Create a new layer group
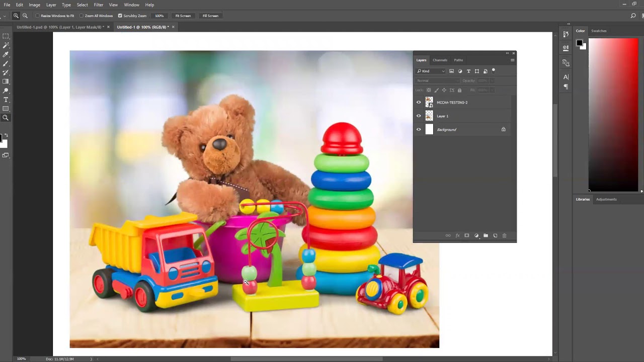The image size is (644, 362). [x=486, y=235]
